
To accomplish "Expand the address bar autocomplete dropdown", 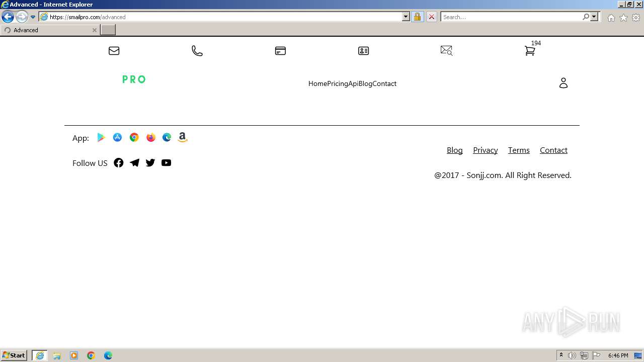I will (406, 17).
